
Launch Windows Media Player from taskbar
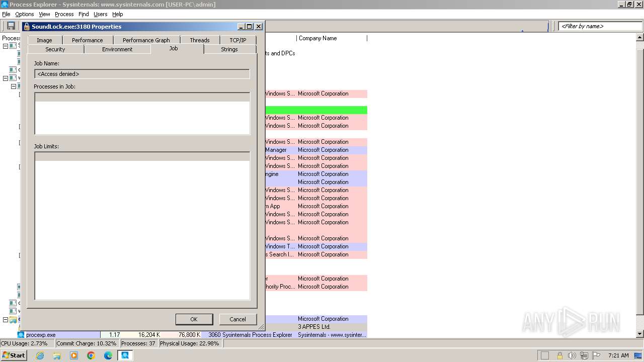coord(74,355)
